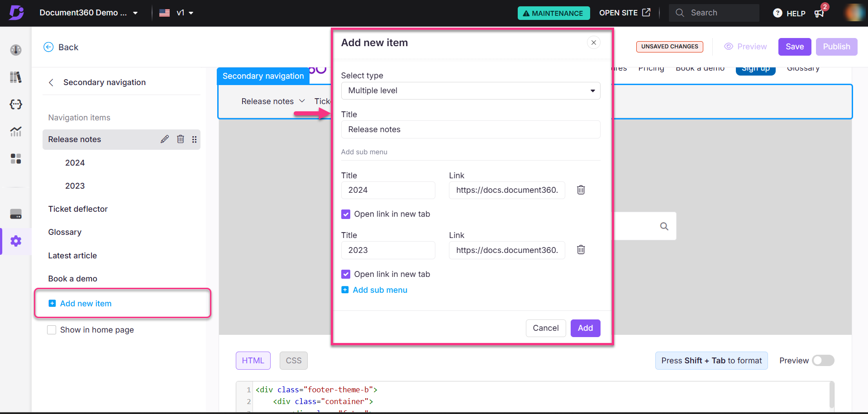Click the Add sub menu link

click(x=374, y=290)
